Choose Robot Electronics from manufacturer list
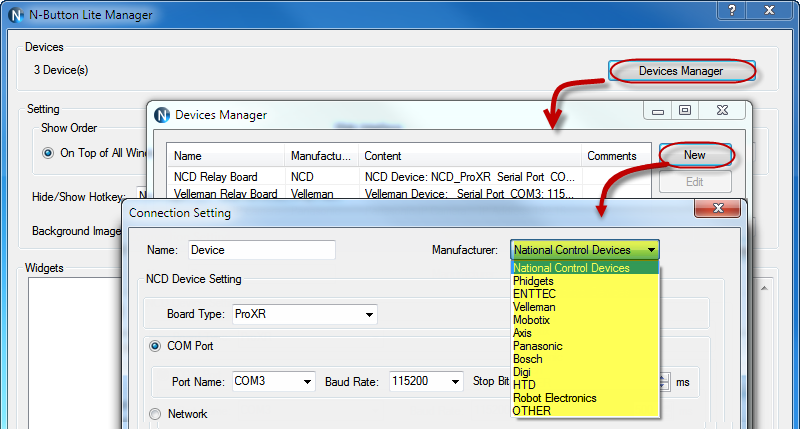This screenshot has height=429, width=800. point(585,398)
